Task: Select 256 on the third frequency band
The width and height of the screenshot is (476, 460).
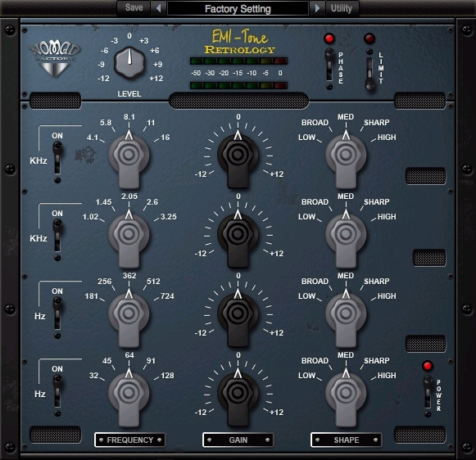Action: tap(104, 282)
